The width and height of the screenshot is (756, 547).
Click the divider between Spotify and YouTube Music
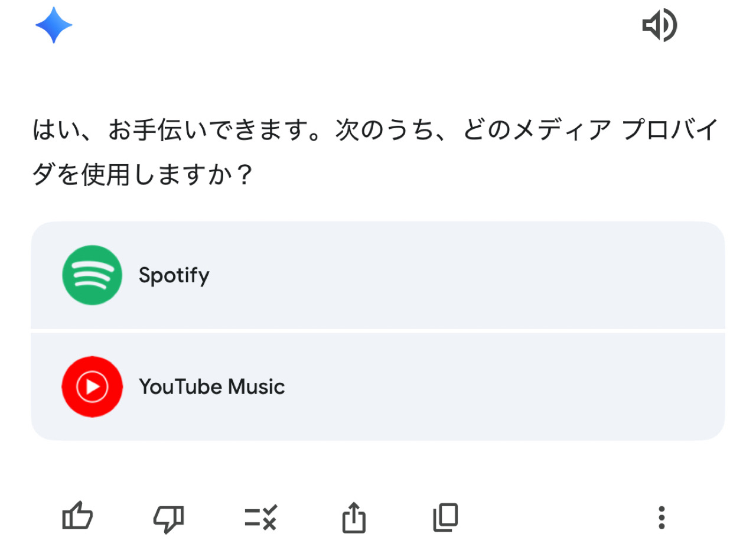tap(378, 331)
